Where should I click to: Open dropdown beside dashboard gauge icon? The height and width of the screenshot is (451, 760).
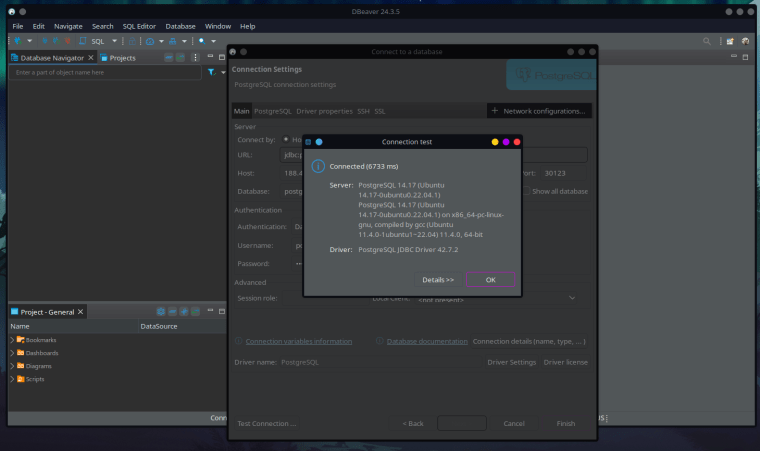[161, 41]
